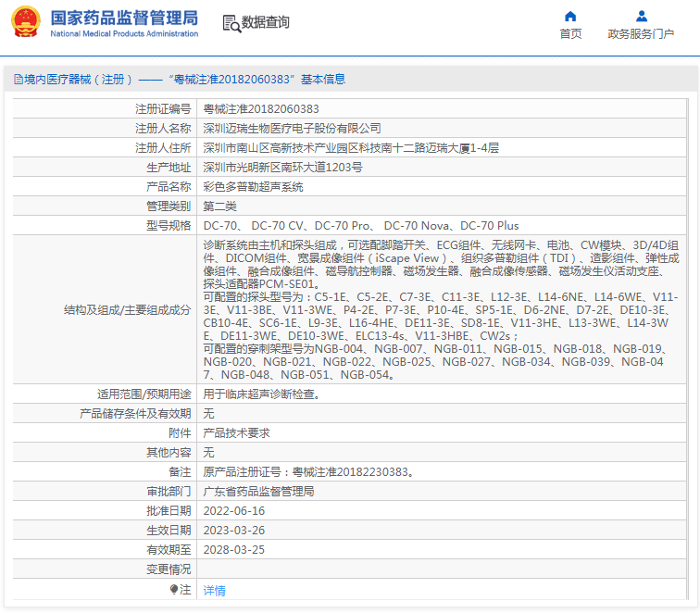The width and height of the screenshot is (700, 613).
Task: Click the 注册证编号 label
Action: [x=163, y=109]
